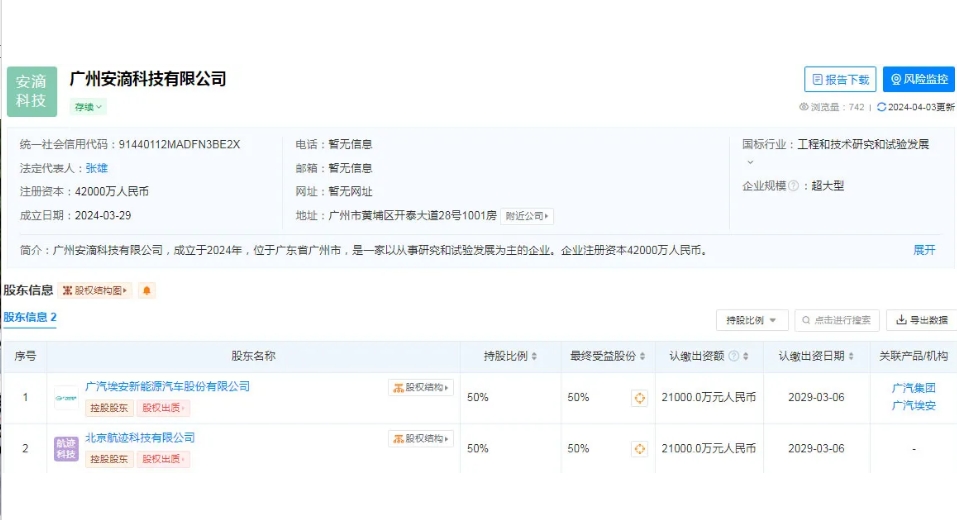Viewport: 957px width, 520px height.
Task: Click the 点击进行搜索 search field
Action: pos(837,320)
